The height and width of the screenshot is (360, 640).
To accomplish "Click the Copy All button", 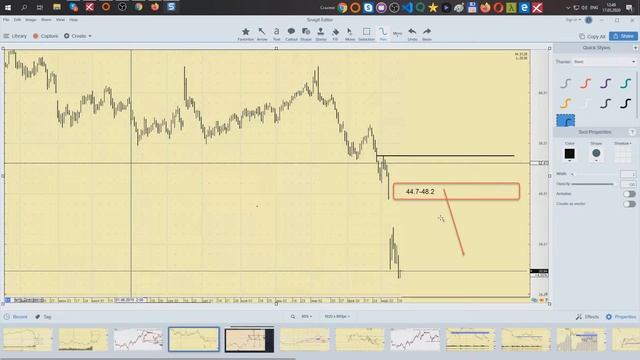I will pyautogui.click(x=592, y=37).
